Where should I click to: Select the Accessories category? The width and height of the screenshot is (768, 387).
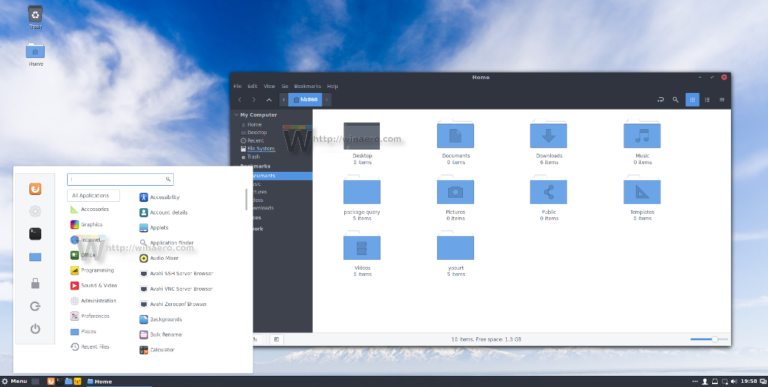pyautogui.click(x=89, y=209)
